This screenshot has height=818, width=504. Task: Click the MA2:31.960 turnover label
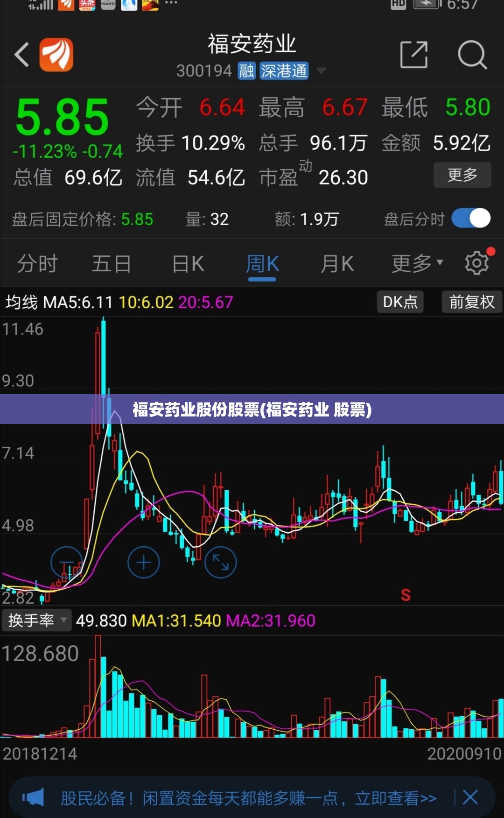tap(271, 621)
